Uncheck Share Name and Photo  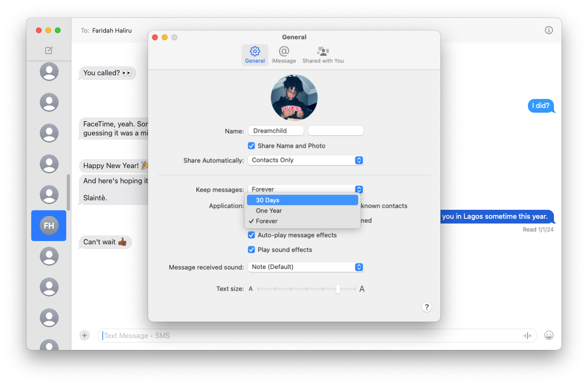pos(251,146)
